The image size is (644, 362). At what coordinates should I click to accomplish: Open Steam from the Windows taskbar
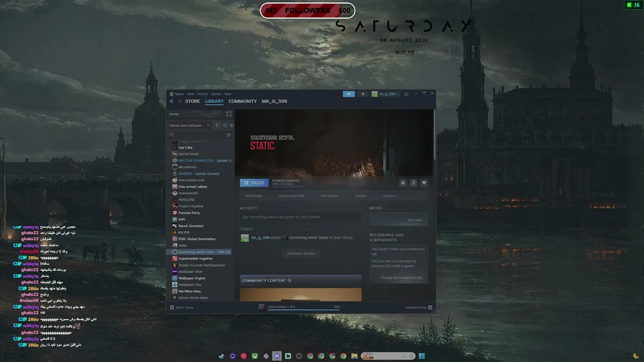point(221,356)
